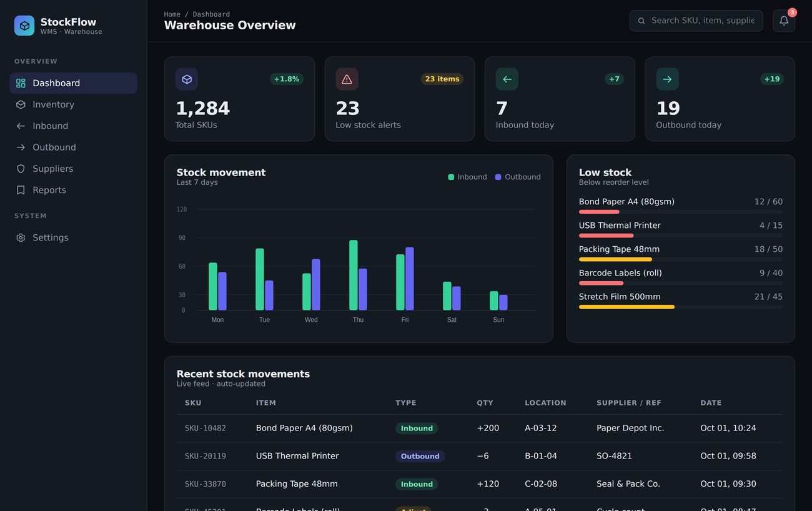812x511 pixels.
Task: Click the Inbound today arrow icon
Action: coord(507,79)
